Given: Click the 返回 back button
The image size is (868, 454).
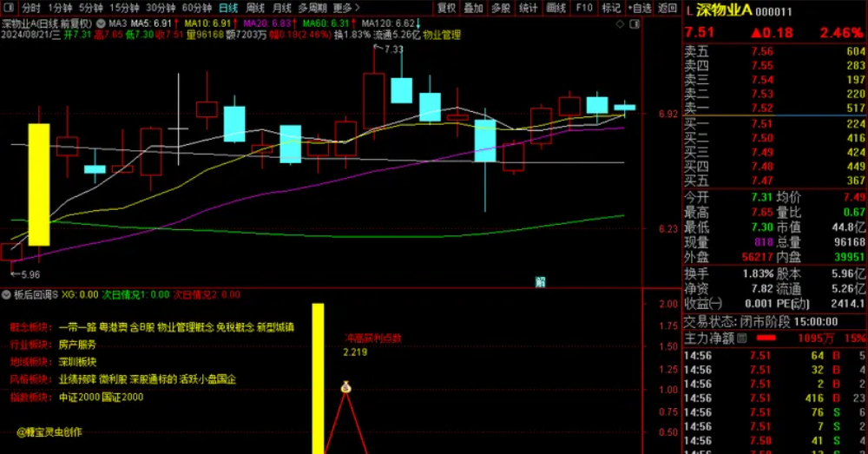Looking at the screenshot, I should tap(667, 8).
